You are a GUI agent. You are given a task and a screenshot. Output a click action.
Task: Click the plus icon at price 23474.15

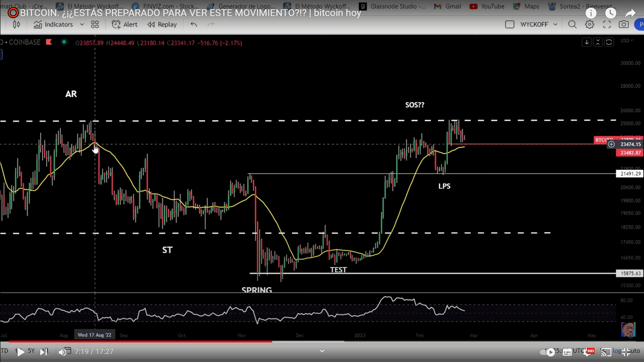[611, 144]
